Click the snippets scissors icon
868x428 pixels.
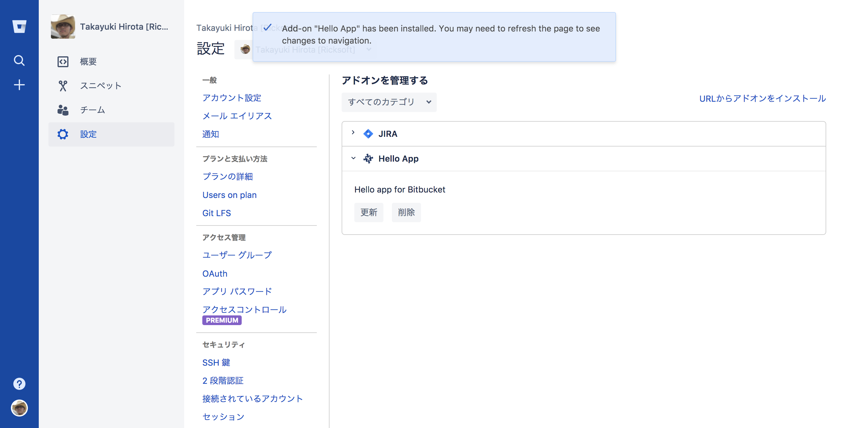coord(63,86)
